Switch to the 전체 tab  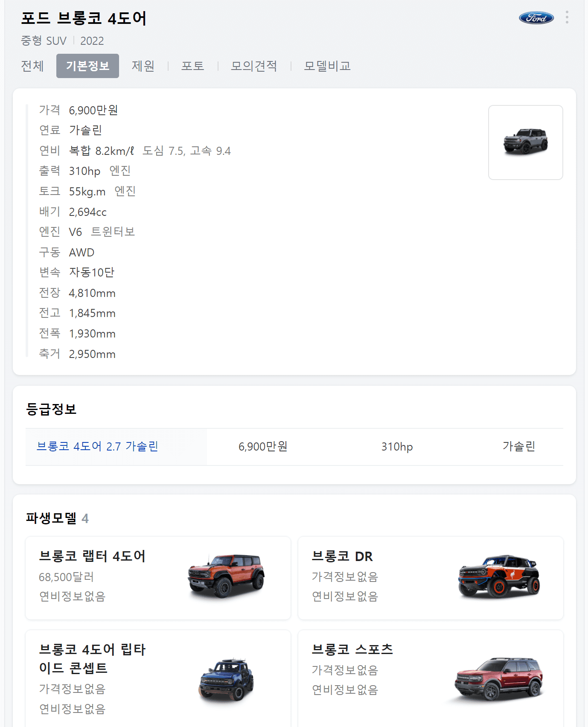(x=32, y=66)
